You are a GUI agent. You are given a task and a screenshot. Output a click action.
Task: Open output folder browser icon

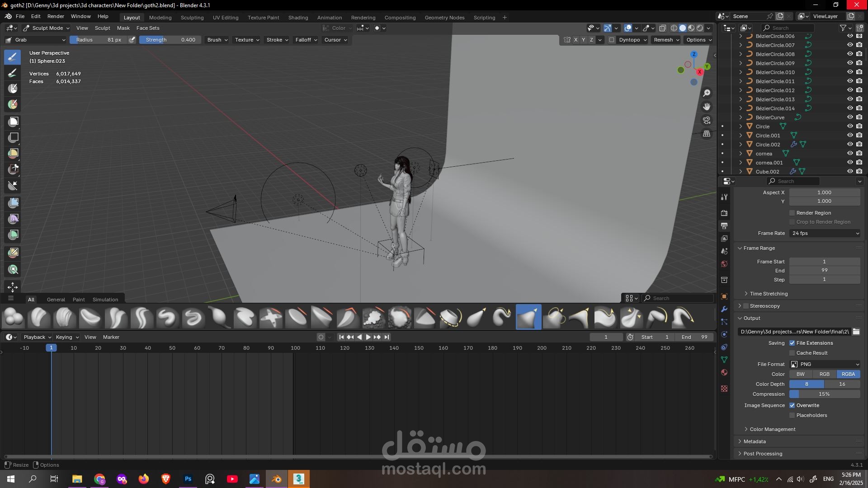tap(856, 332)
